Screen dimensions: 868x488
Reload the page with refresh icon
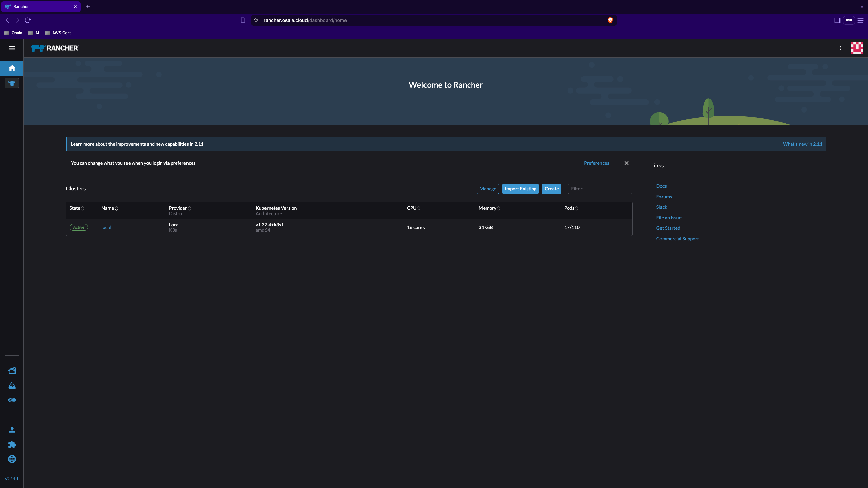click(28, 20)
